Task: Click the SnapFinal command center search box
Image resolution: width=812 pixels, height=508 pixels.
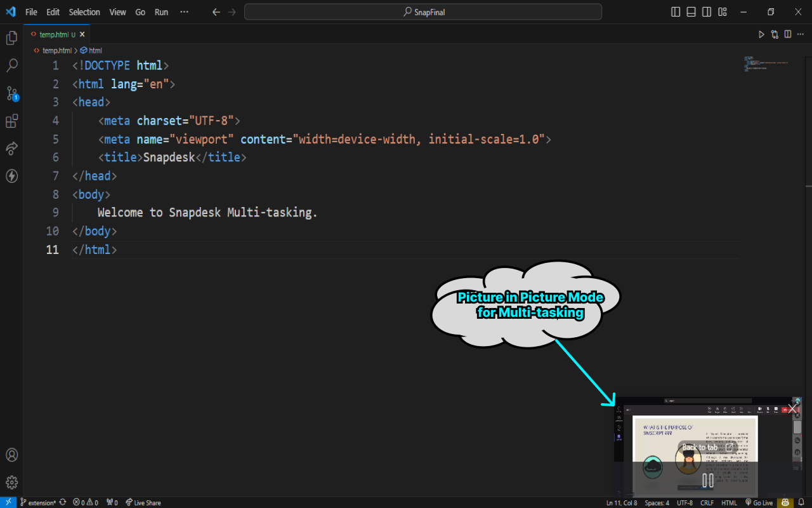Action: coord(423,11)
